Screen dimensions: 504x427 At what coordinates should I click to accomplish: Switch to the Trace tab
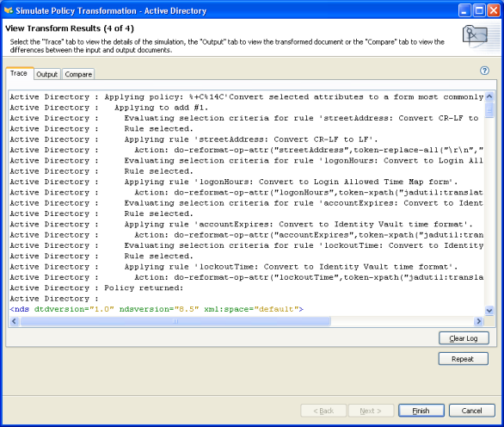point(19,73)
